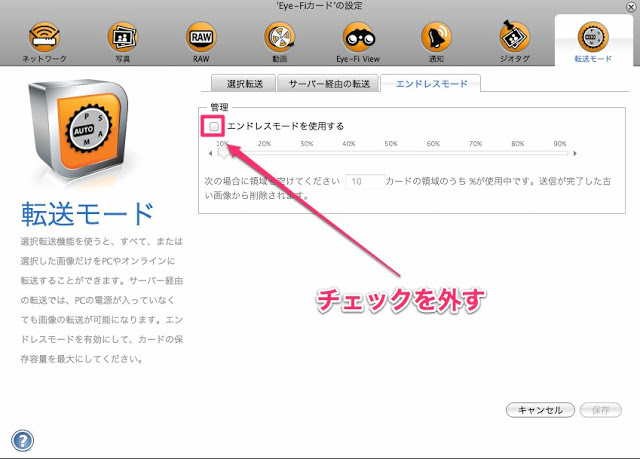Click the エンドレスモードを使用する label text
The width and height of the screenshot is (640, 459).
(x=286, y=126)
